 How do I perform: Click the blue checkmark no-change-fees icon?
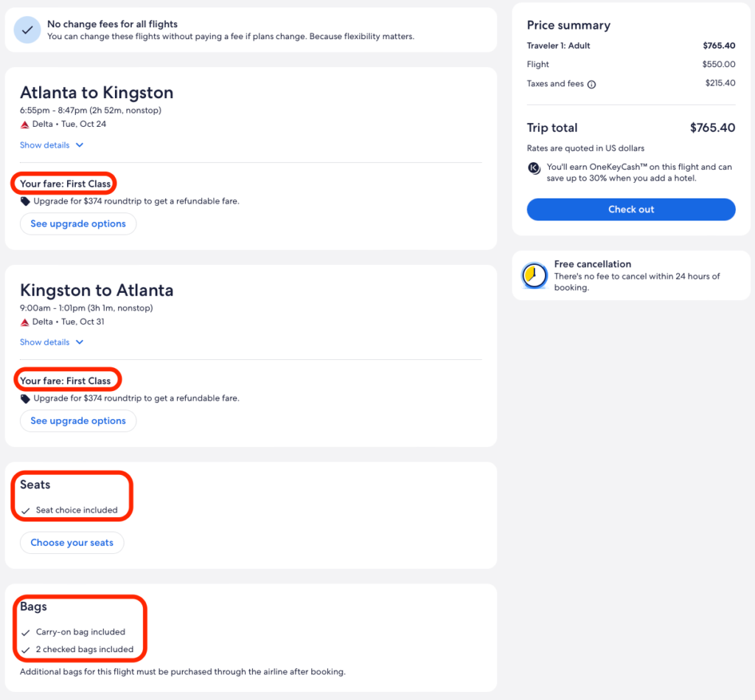[x=27, y=30]
